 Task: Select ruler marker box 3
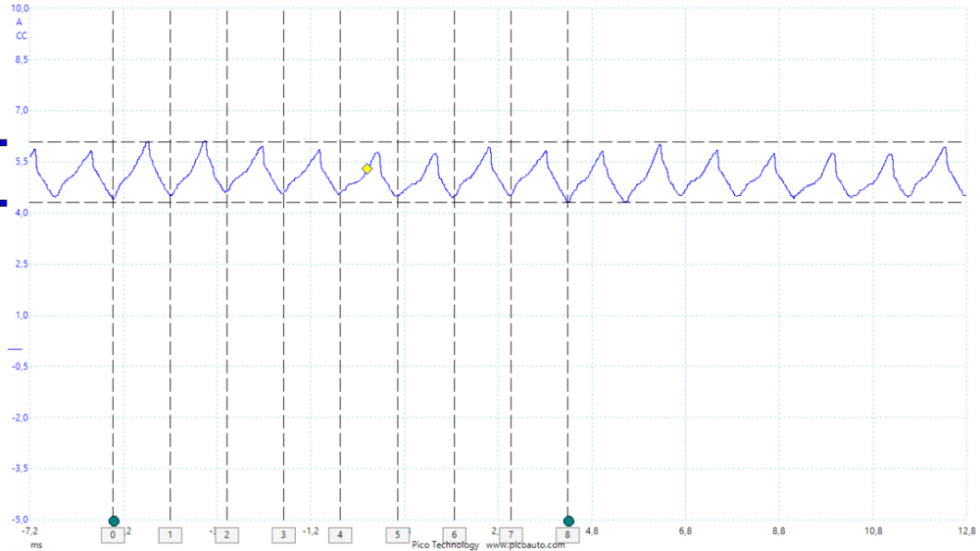[x=284, y=535]
